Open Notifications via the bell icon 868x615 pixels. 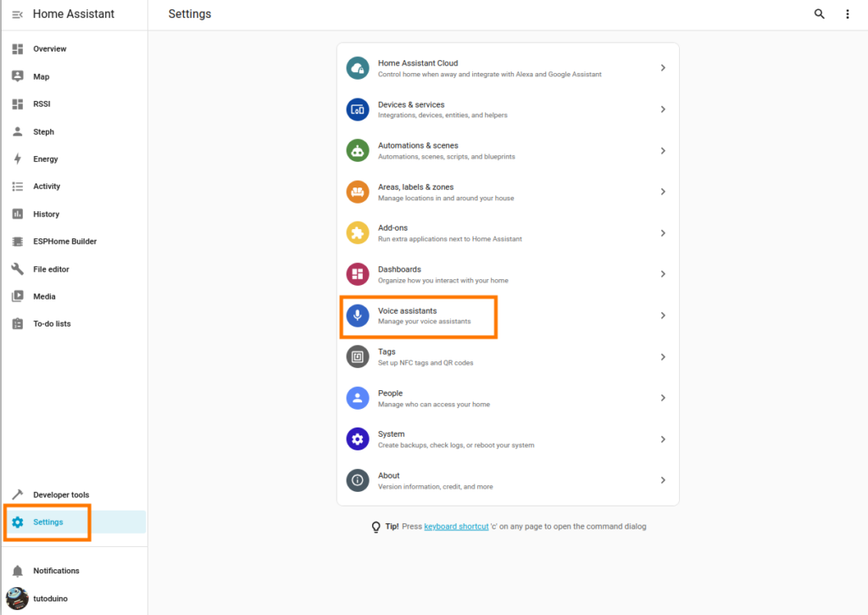(18, 571)
